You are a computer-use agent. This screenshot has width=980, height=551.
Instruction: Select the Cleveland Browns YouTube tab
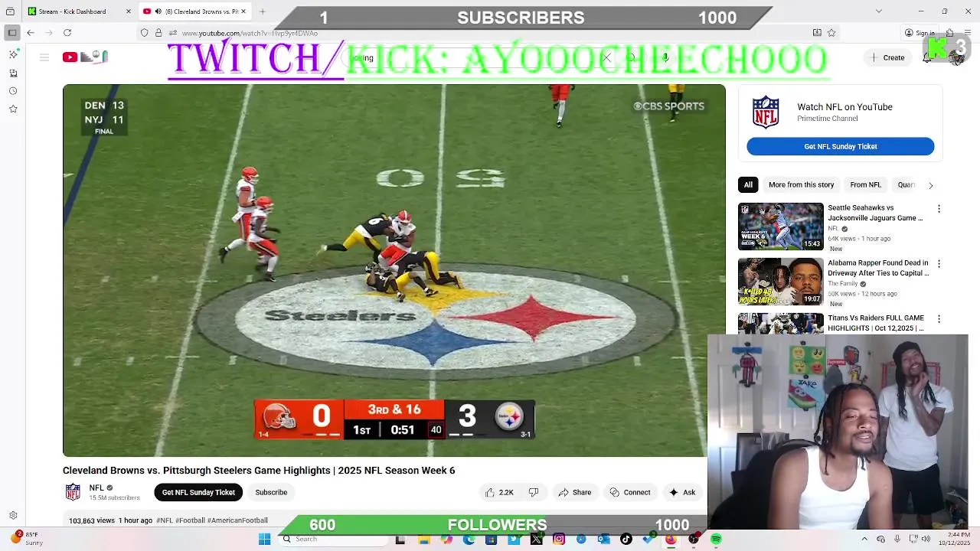195,11
